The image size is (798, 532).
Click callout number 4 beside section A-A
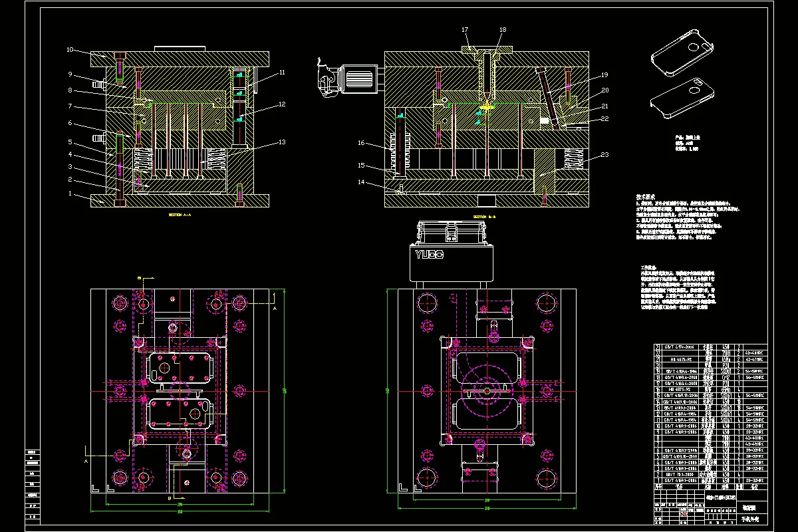click(69, 155)
